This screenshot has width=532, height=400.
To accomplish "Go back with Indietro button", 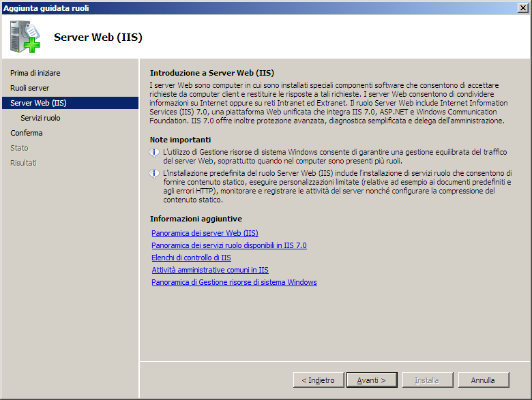I will [319, 380].
